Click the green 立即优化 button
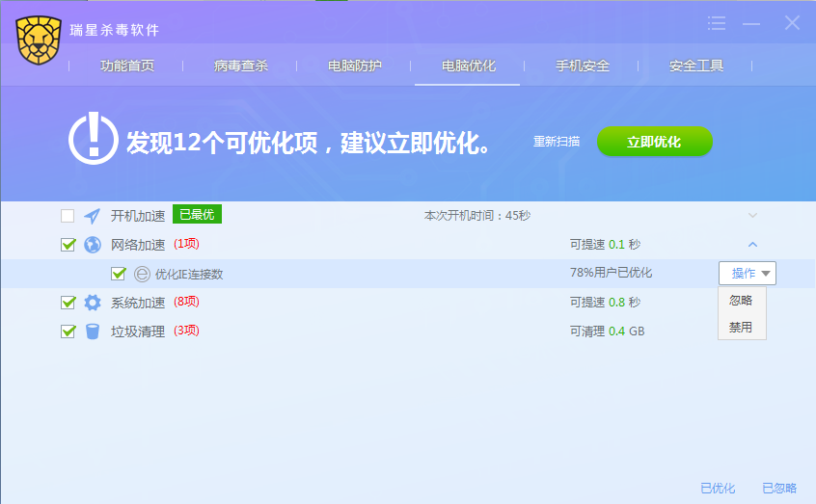Image resolution: width=816 pixels, height=504 pixels. (654, 142)
